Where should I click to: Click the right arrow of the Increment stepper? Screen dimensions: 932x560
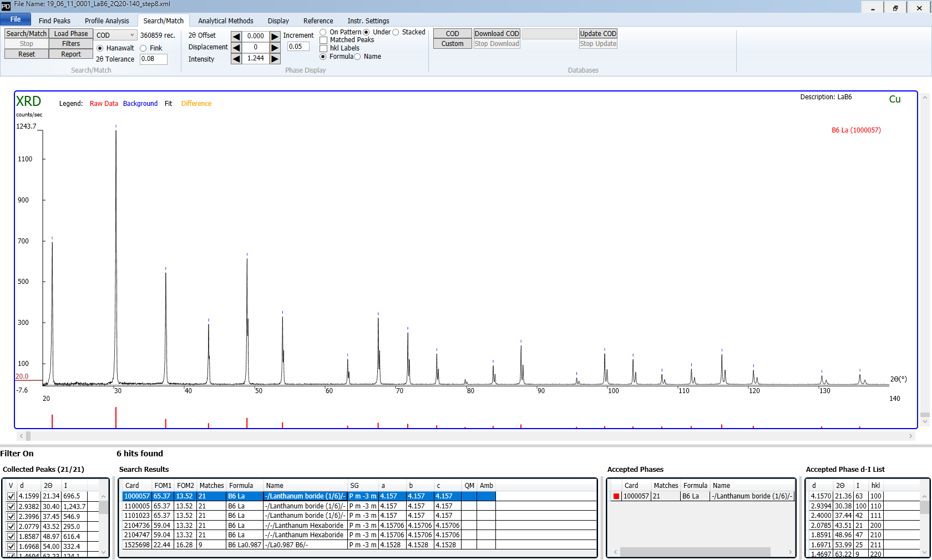pos(275,35)
